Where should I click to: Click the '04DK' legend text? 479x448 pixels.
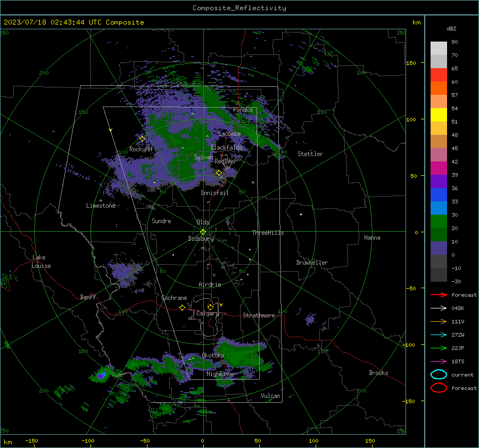click(458, 308)
